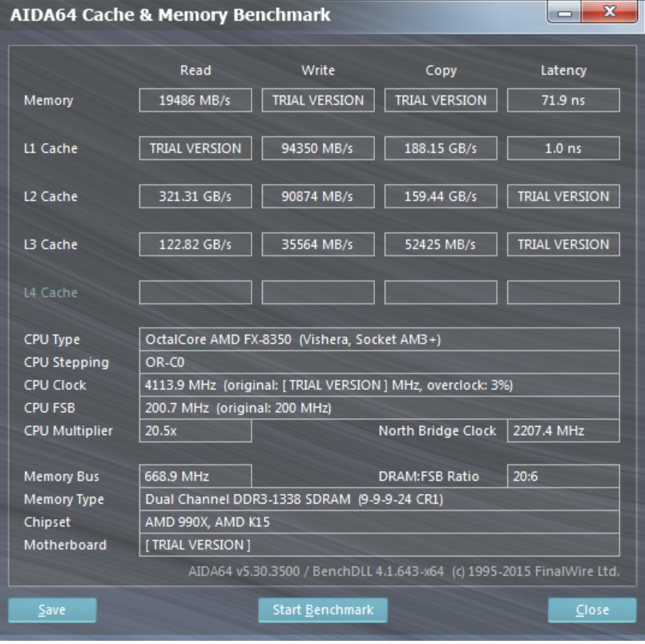Select L3 Cache Copy 52425 MB/s
645x644 pixels.
(441, 244)
